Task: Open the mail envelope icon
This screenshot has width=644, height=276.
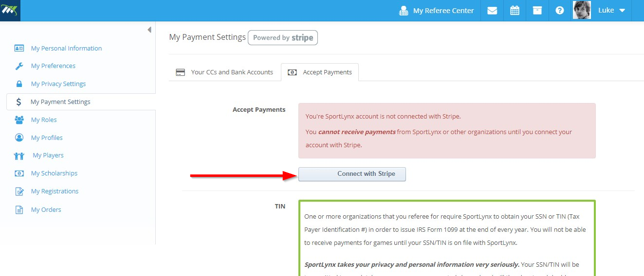Action: point(492,10)
